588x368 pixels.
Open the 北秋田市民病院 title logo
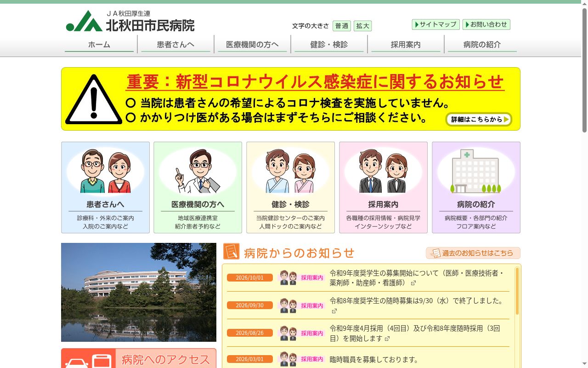(150, 25)
